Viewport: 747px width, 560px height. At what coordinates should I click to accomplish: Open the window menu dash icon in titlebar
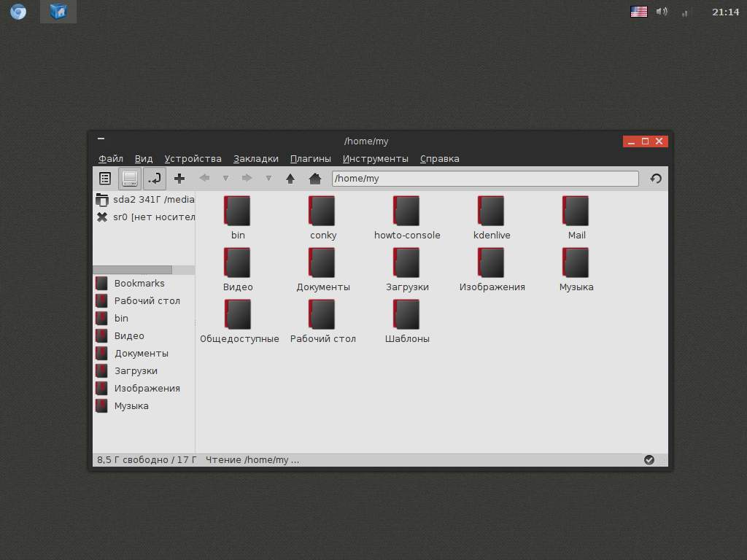point(101,139)
